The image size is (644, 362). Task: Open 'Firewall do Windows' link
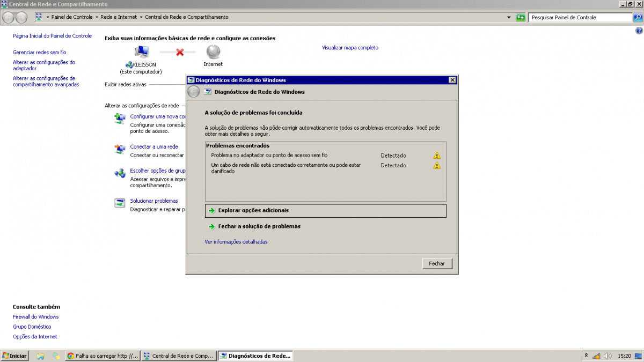(36, 317)
